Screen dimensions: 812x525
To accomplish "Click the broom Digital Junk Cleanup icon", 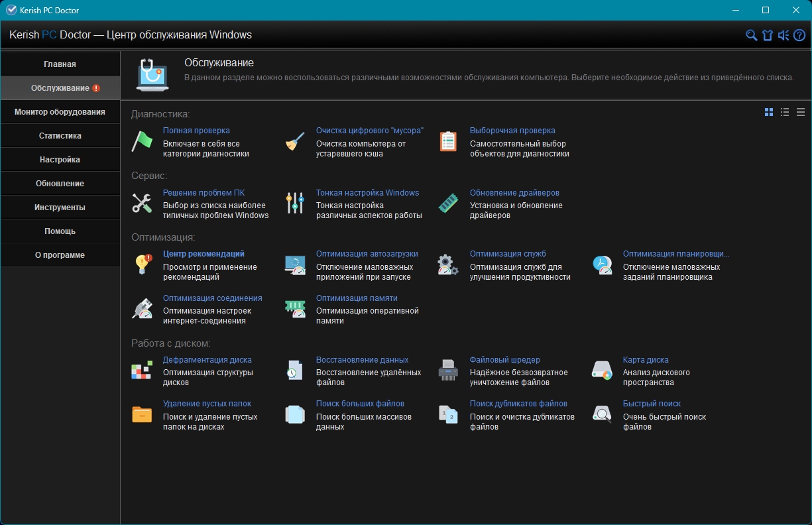I will pyautogui.click(x=296, y=141).
